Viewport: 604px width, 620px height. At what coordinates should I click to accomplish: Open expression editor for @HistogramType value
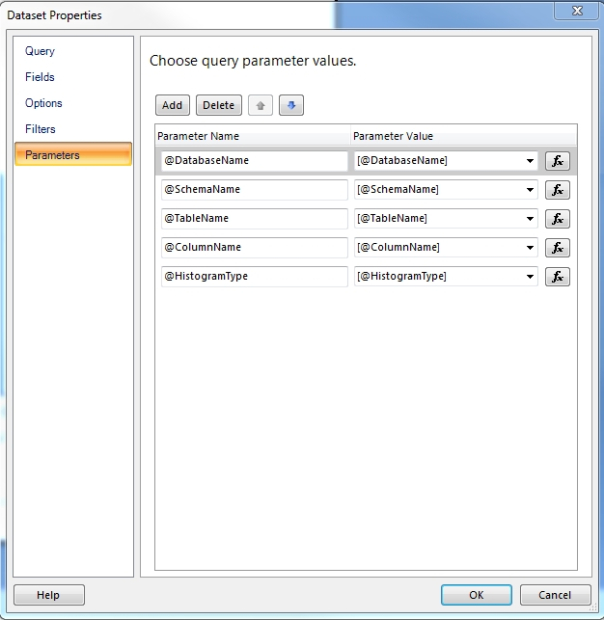(x=557, y=276)
